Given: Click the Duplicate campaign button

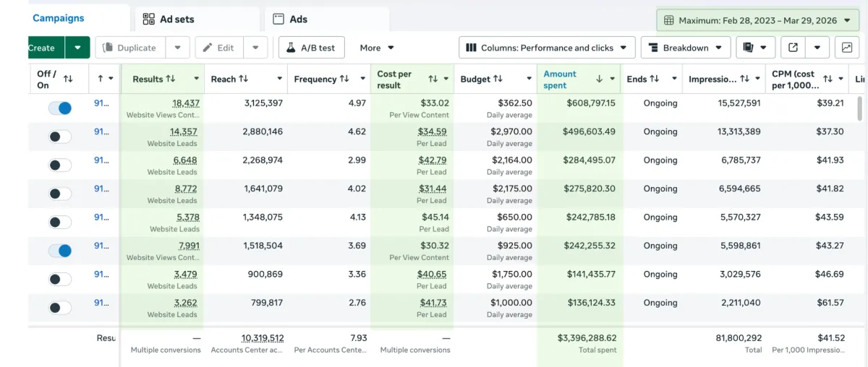Looking at the screenshot, I should click(130, 48).
